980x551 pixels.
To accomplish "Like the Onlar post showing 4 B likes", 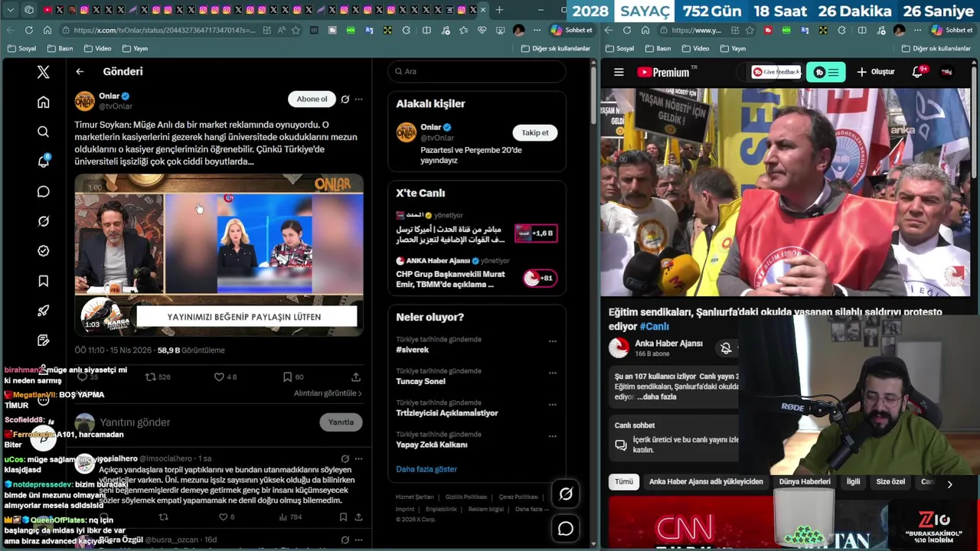I will point(225,377).
